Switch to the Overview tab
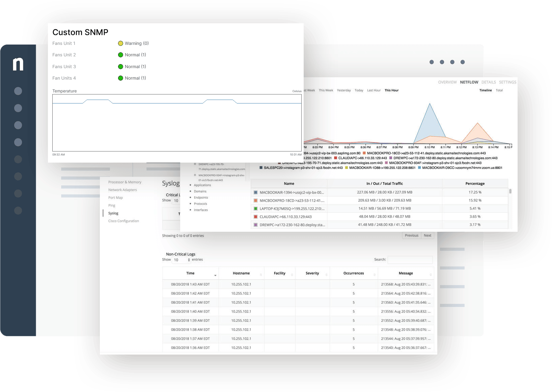This screenshot has height=392, width=552. coord(447,82)
